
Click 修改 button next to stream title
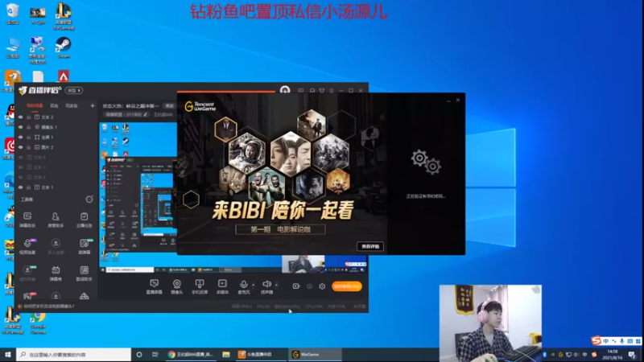click(x=170, y=106)
